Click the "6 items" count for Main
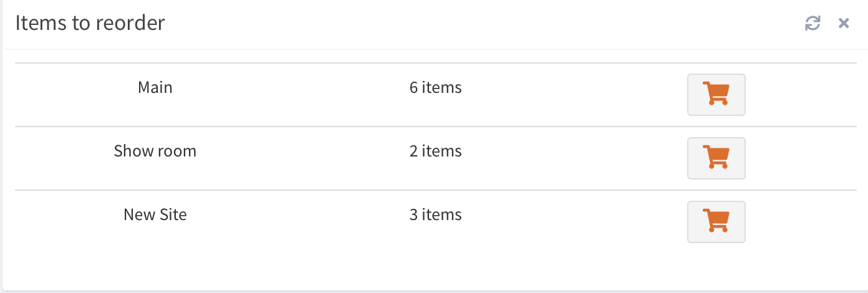868x293 pixels. coord(435,88)
